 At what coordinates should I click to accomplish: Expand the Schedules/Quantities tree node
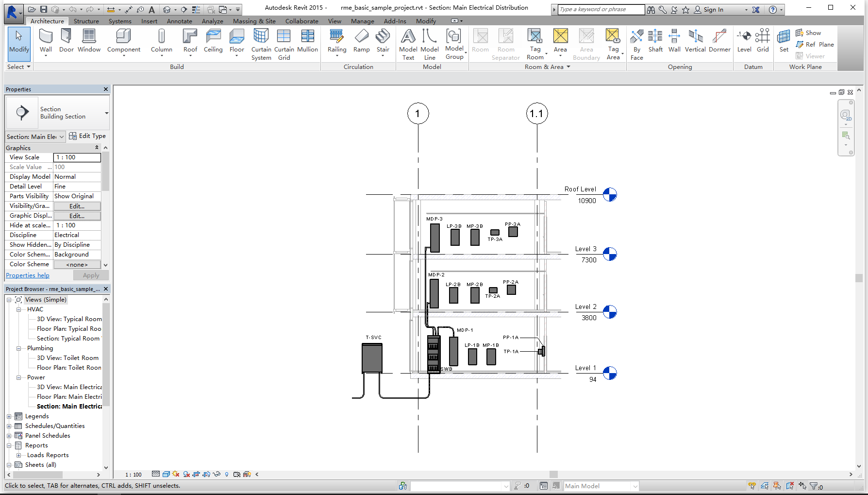coord(9,426)
